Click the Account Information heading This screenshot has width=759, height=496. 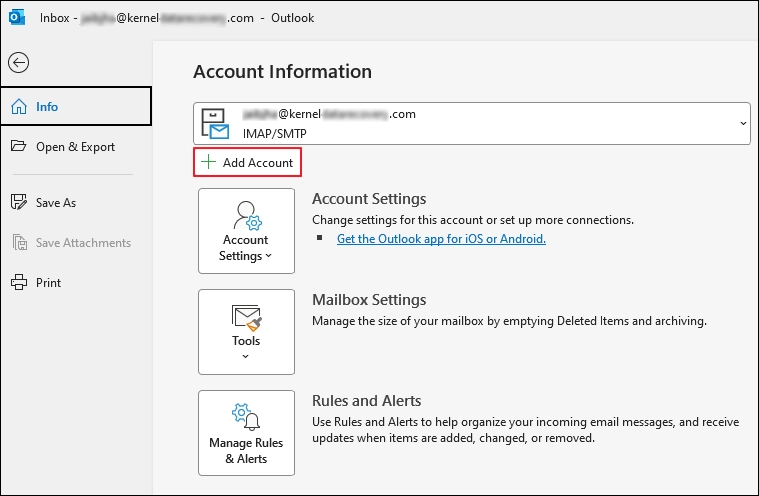pyautogui.click(x=282, y=72)
